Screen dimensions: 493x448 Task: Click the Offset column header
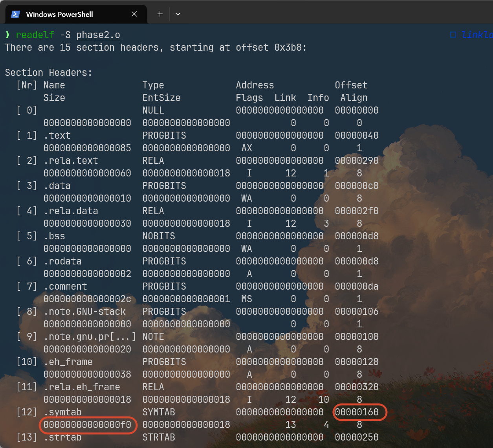[x=351, y=85]
